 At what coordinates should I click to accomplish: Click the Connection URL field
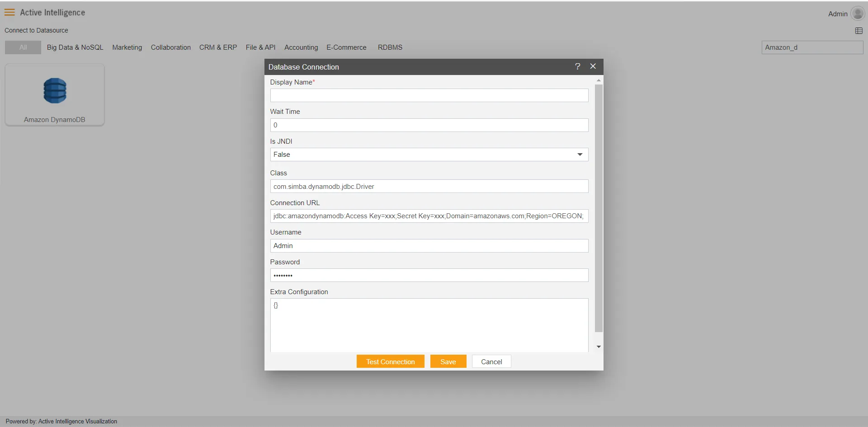(x=429, y=216)
